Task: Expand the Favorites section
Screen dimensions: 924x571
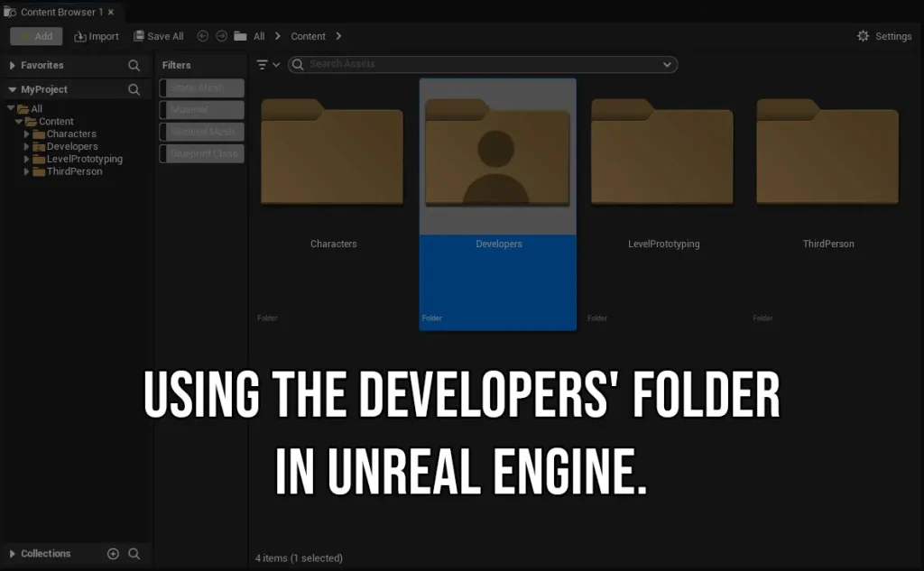Action: tap(12, 66)
